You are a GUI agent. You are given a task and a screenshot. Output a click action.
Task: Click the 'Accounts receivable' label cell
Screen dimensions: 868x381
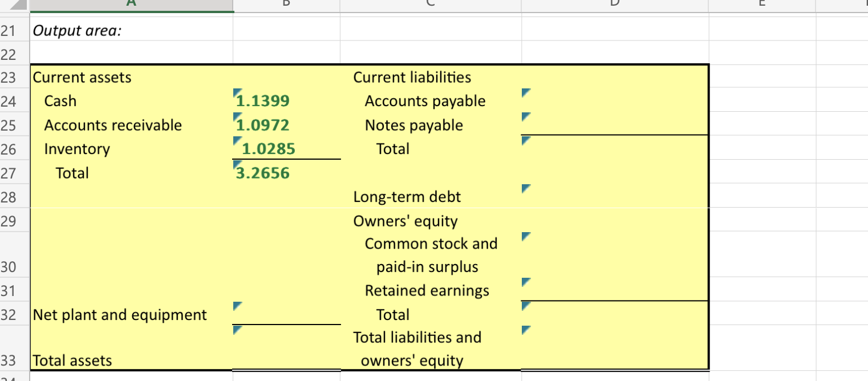point(131,124)
